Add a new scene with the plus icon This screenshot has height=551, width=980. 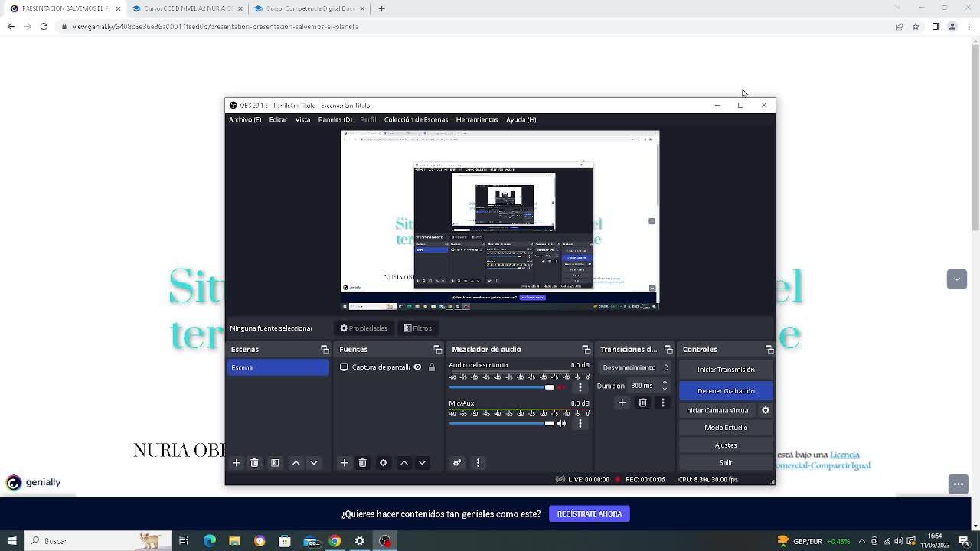pos(237,463)
